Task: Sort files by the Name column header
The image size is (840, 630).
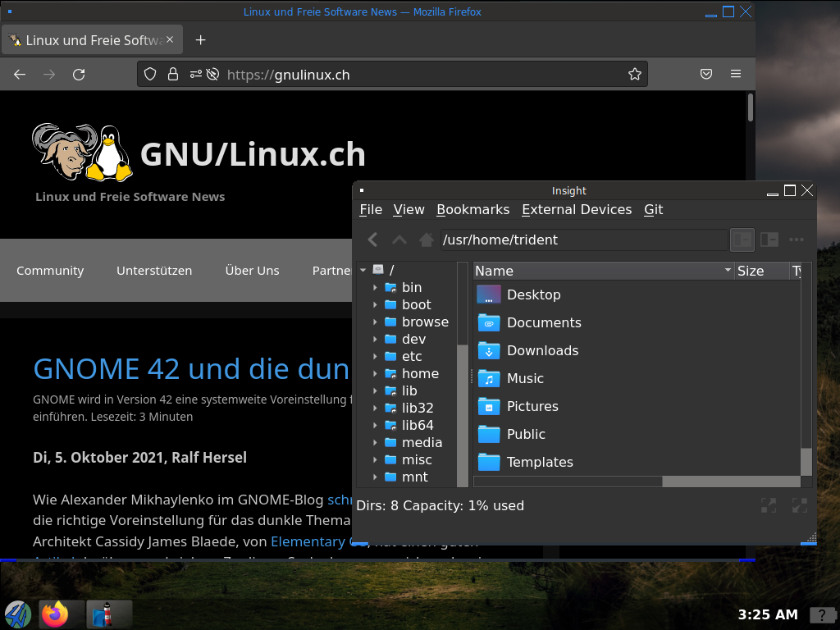Action: coord(604,271)
